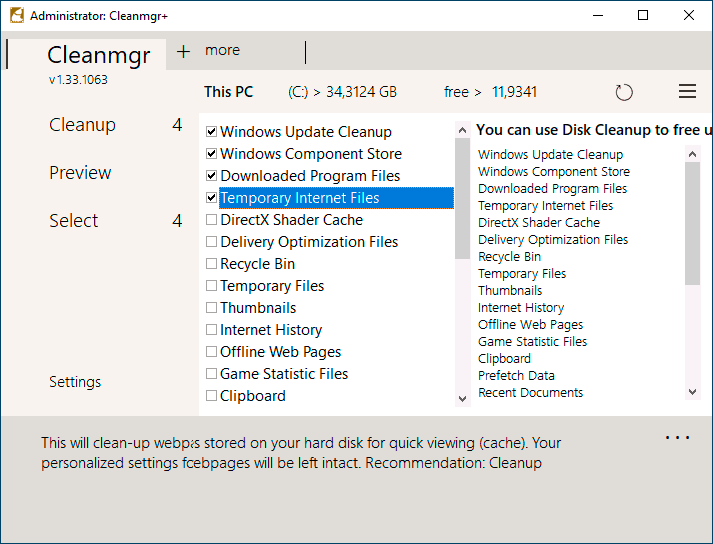
Task: Uncheck Downloaded Program Files checkbox
Action: coord(211,176)
